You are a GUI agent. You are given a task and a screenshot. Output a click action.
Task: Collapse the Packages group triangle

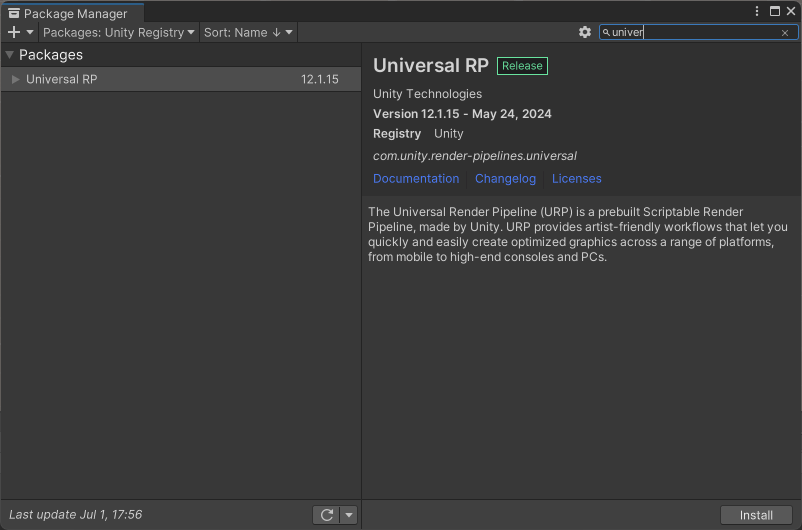(9, 54)
